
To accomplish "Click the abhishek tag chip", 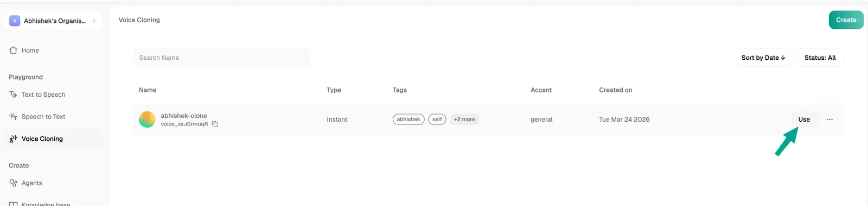I will (x=409, y=120).
